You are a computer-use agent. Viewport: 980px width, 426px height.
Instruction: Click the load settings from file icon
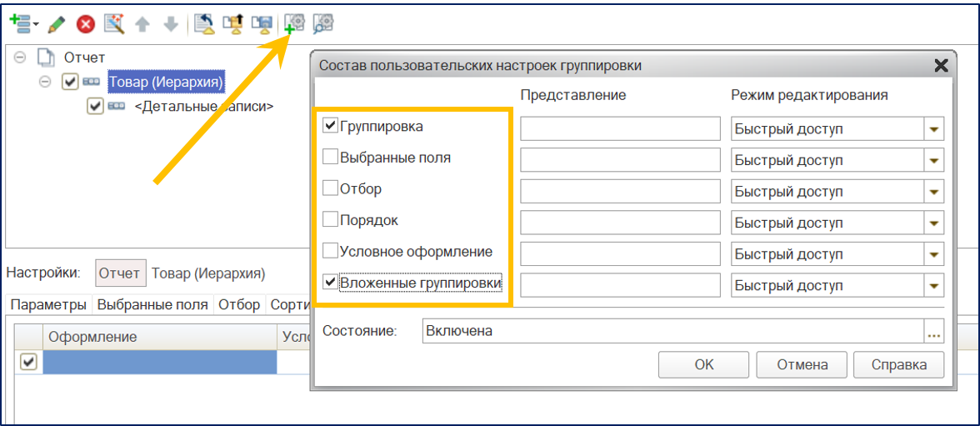click(232, 24)
